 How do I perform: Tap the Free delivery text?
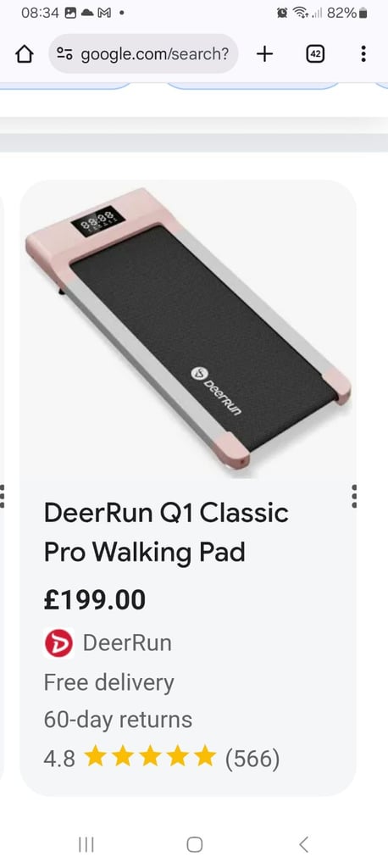tap(109, 682)
